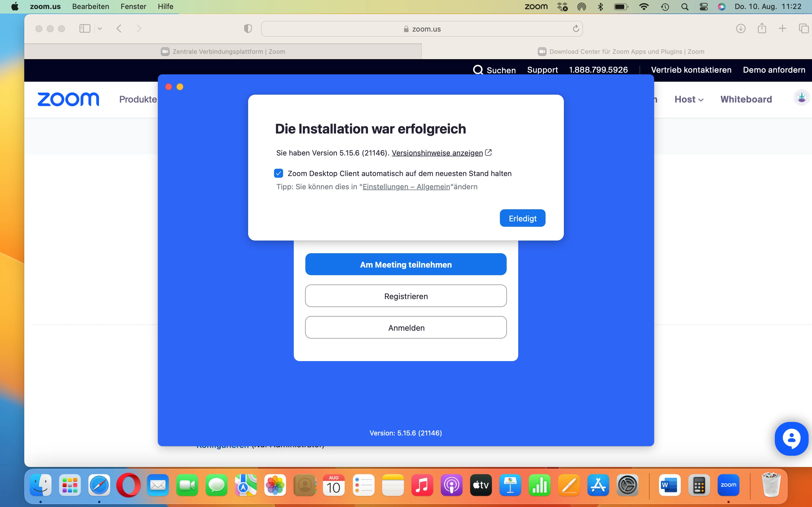The width and height of the screenshot is (812, 507).
Task: Uncheck automatic Zoom Desktop Client updates
Action: click(x=279, y=173)
